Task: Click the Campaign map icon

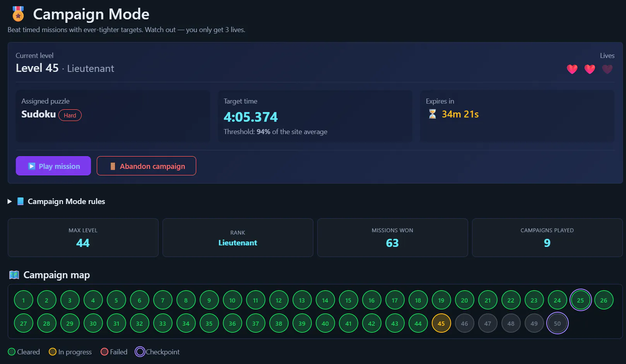Action: coord(14,275)
